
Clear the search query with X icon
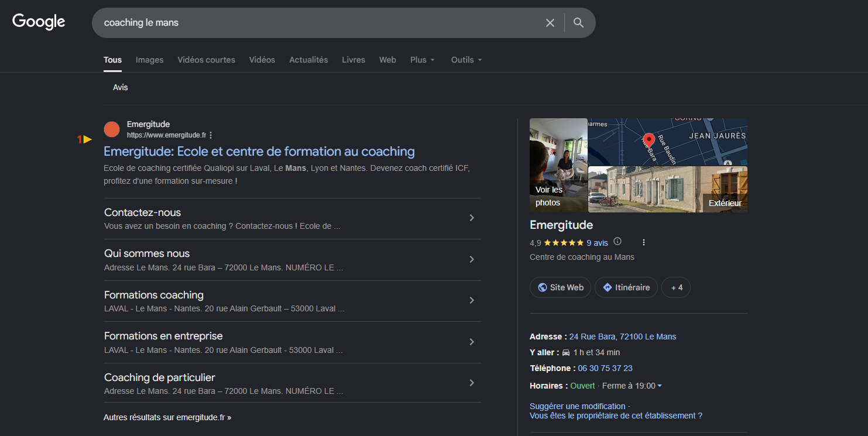tap(550, 23)
